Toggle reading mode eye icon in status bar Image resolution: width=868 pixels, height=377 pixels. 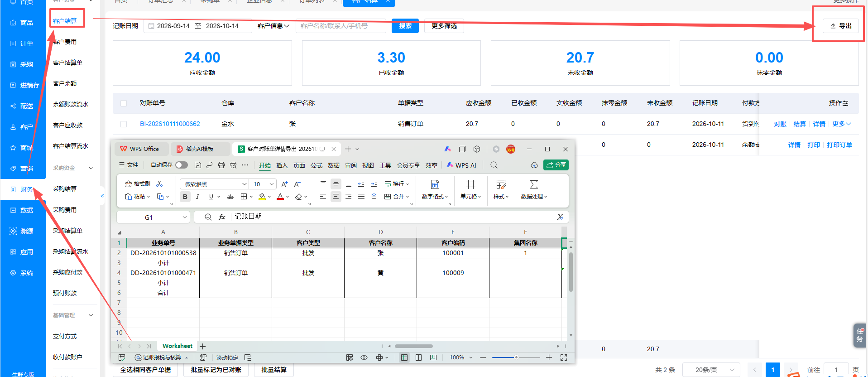pyautogui.click(x=364, y=358)
